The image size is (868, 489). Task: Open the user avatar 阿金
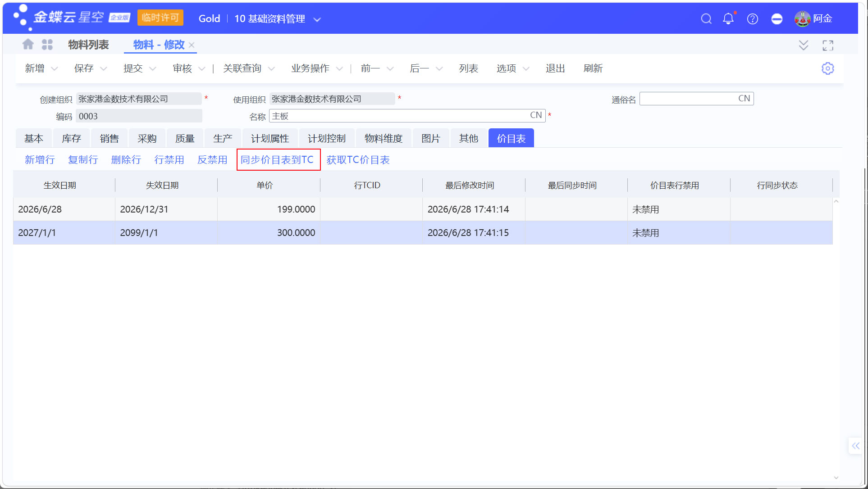813,19
